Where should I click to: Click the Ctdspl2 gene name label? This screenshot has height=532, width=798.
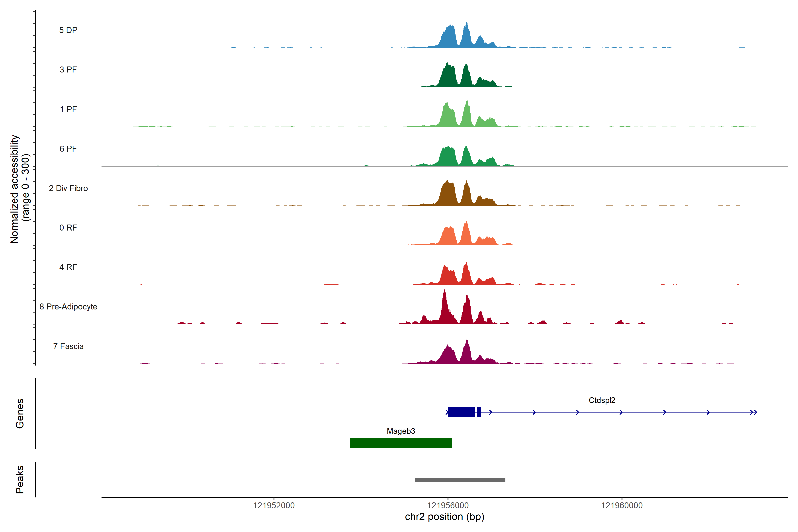[x=602, y=400]
